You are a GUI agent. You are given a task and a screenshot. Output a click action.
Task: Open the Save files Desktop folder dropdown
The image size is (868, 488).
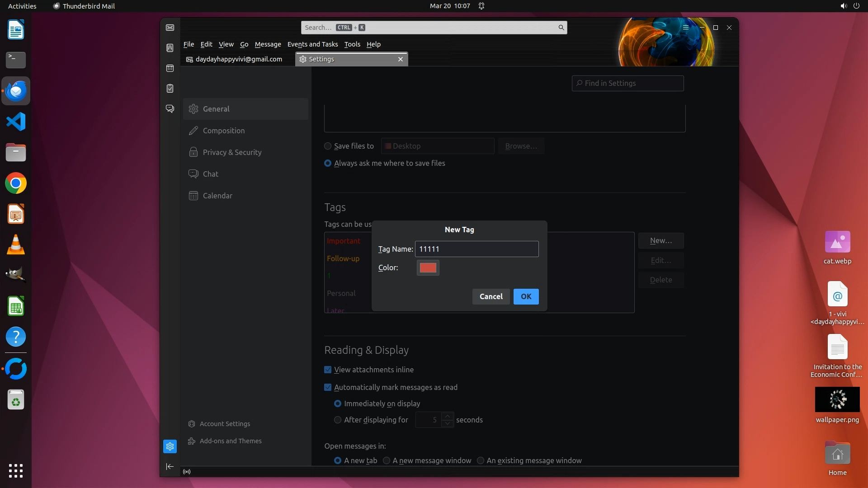[x=437, y=146]
